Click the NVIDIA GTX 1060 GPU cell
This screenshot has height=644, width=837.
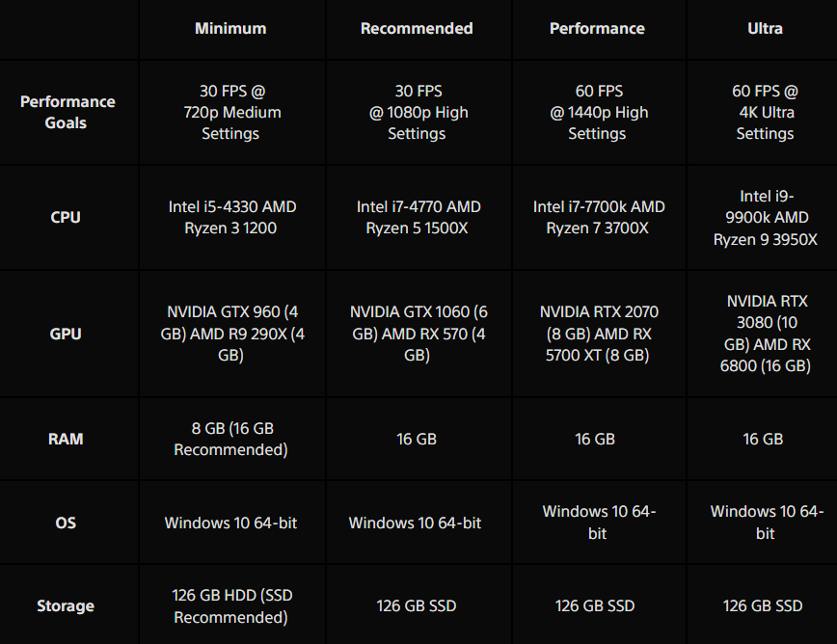(418, 334)
